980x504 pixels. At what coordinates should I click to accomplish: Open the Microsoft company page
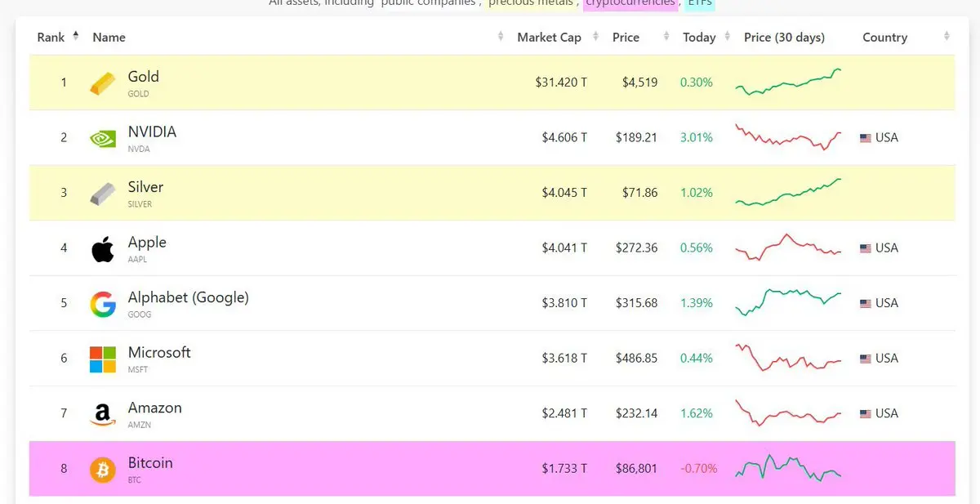point(159,353)
